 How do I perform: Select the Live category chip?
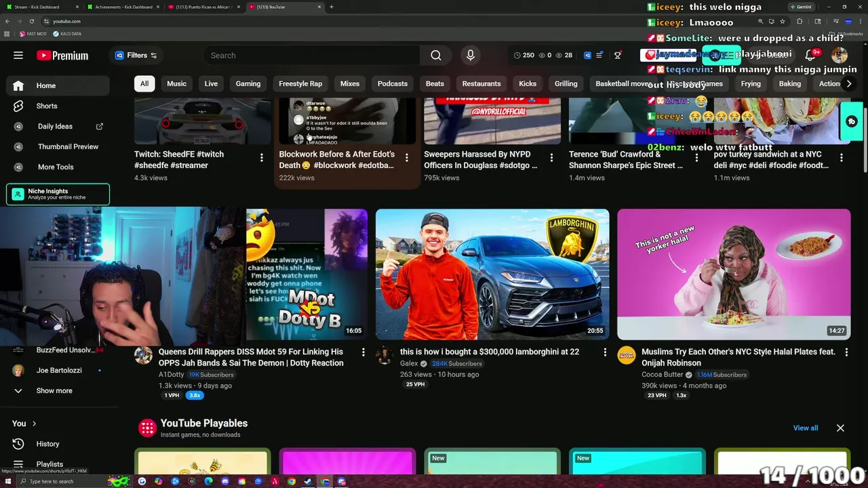[211, 84]
